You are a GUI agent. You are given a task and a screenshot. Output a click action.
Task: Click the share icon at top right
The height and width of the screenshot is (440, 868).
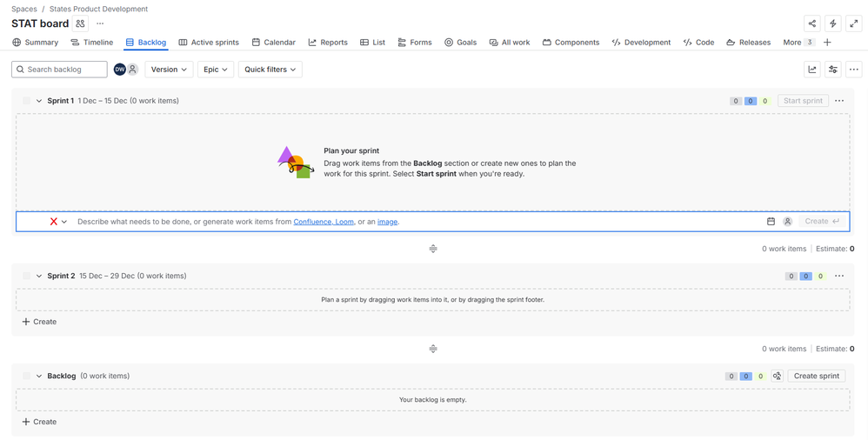(812, 23)
